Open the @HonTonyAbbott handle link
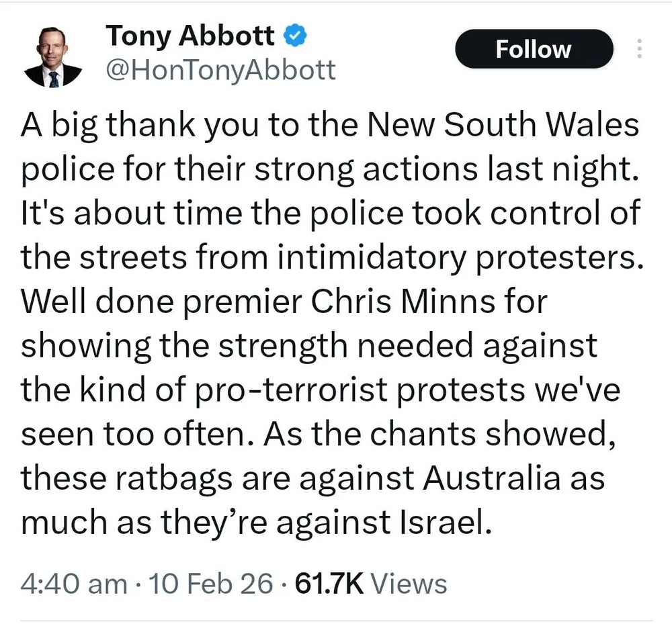Screen dimensions: 672x626 [x=220, y=70]
